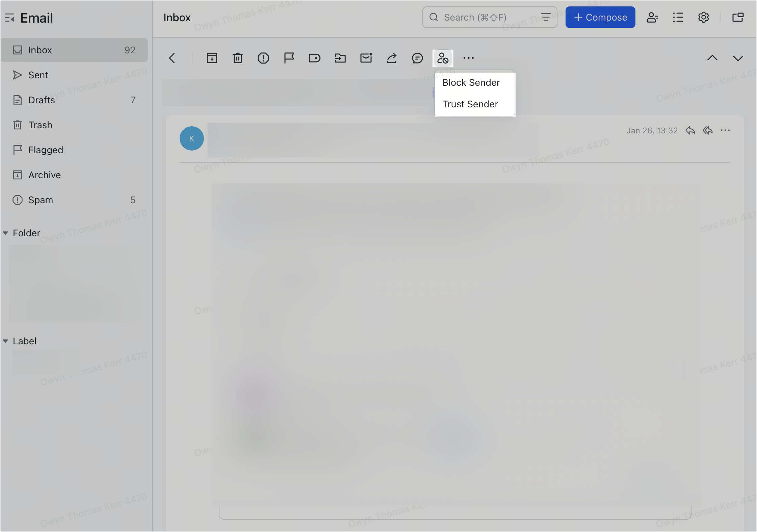This screenshot has width=757, height=532.
Task: Select Trust Sender from menu
Action: coord(470,104)
